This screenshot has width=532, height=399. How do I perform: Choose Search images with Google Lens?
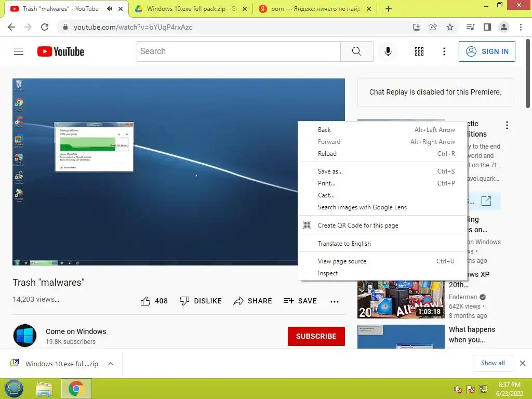(383, 207)
